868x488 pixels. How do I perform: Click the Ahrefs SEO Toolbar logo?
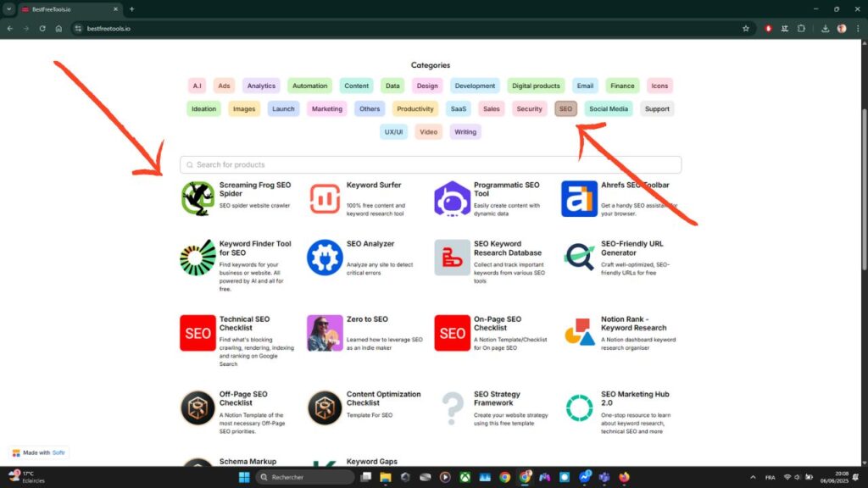(579, 198)
